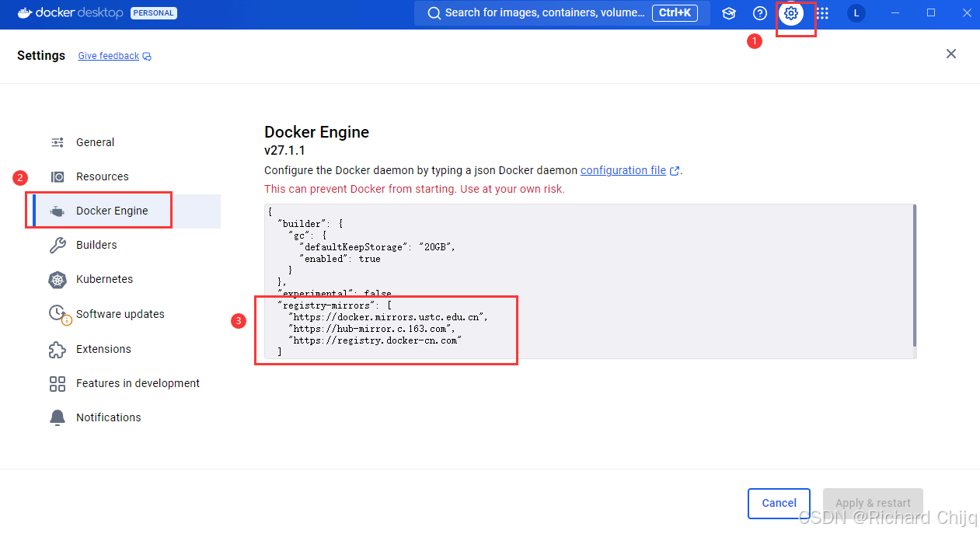Click the Apply & restart button
This screenshot has height=534, width=980.
pyautogui.click(x=874, y=503)
